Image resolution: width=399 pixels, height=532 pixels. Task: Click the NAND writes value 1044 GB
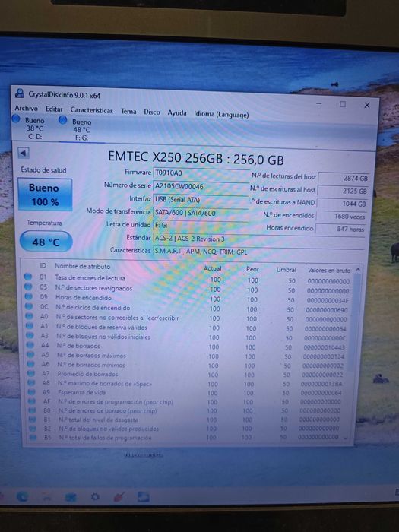(342, 204)
